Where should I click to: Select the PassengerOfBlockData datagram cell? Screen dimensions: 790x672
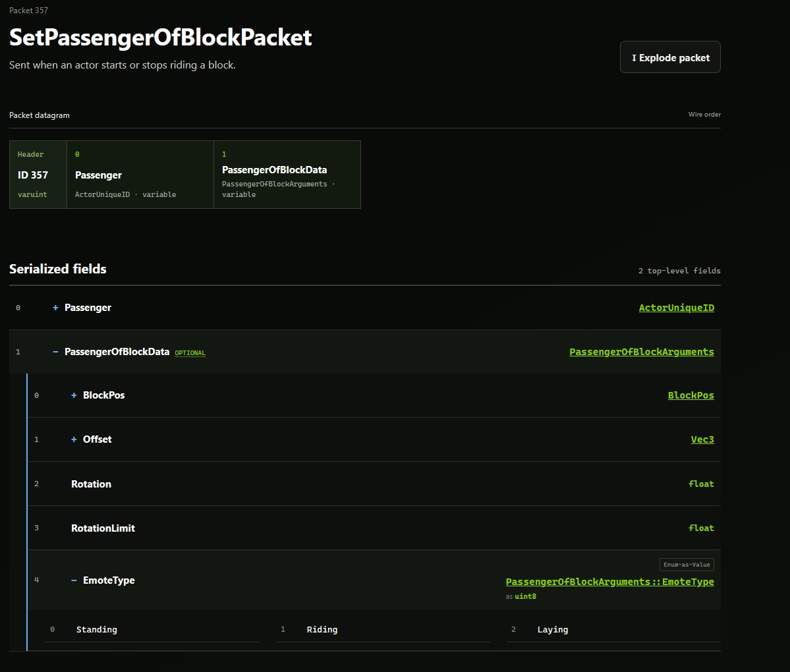coord(287,175)
